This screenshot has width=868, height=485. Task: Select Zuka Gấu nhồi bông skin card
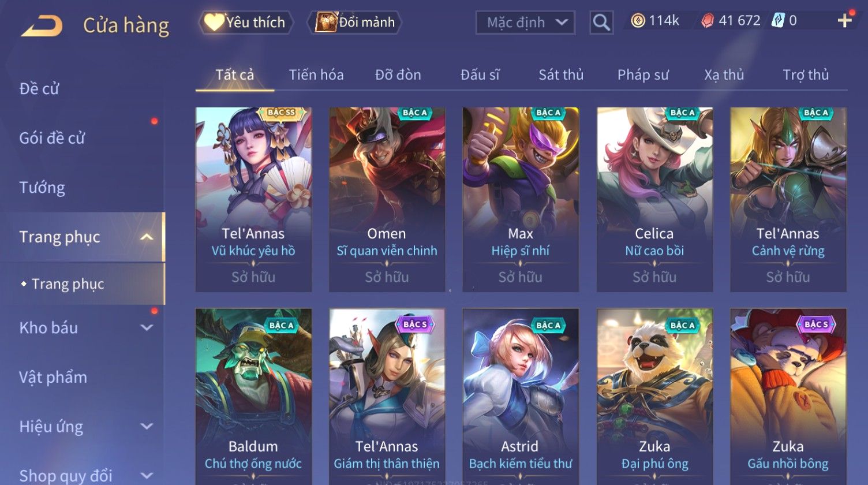coord(788,397)
